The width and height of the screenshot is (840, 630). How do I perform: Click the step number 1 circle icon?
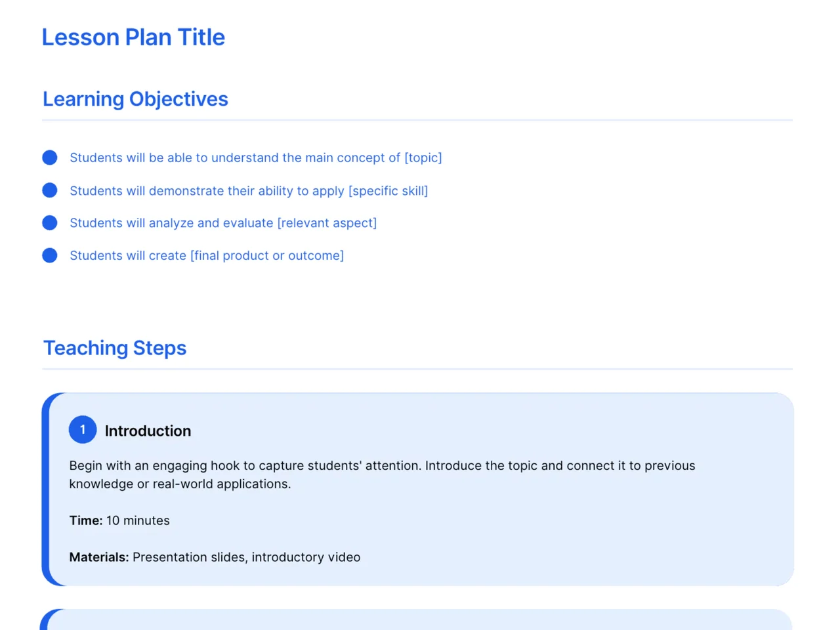83,430
